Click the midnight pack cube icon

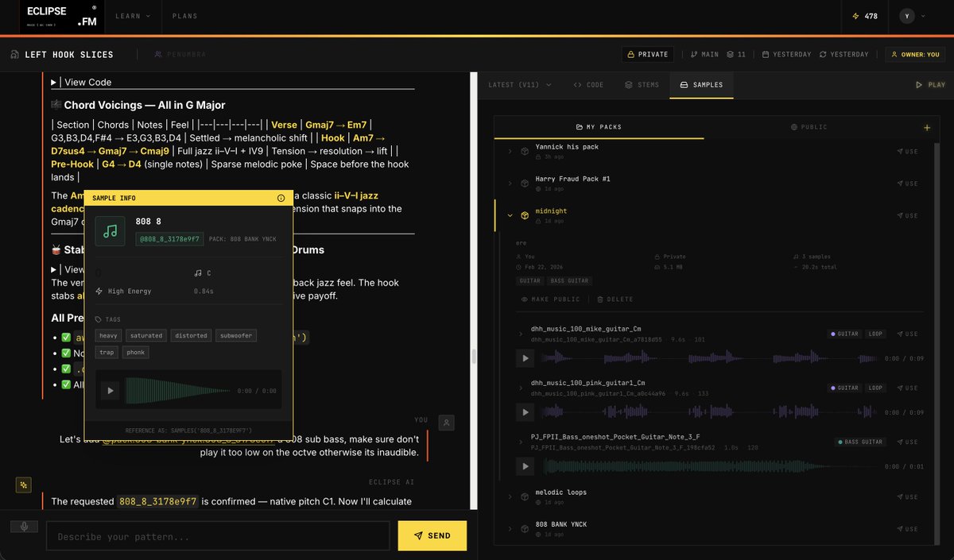point(525,215)
